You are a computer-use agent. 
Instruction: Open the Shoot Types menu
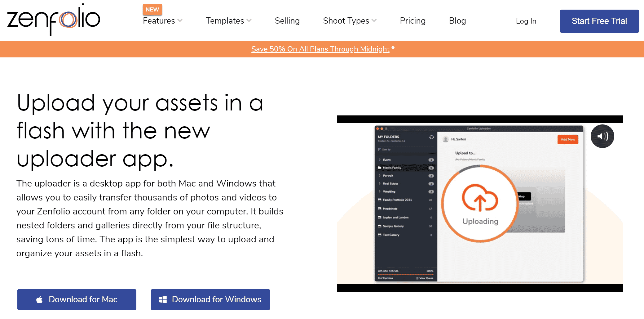point(346,21)
